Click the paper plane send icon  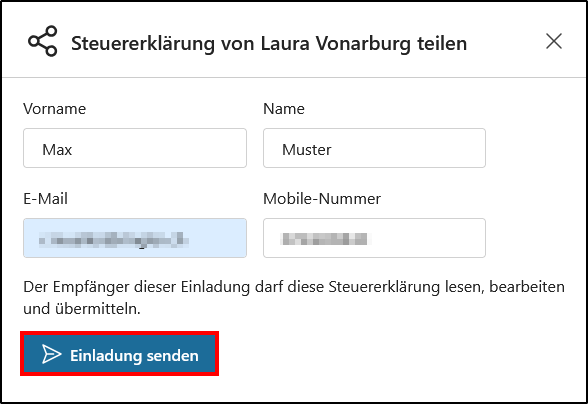click(51, 354)
